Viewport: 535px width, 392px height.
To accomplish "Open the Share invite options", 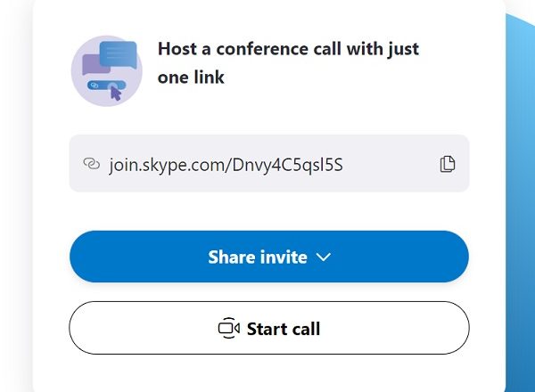I will click(268, 257).
